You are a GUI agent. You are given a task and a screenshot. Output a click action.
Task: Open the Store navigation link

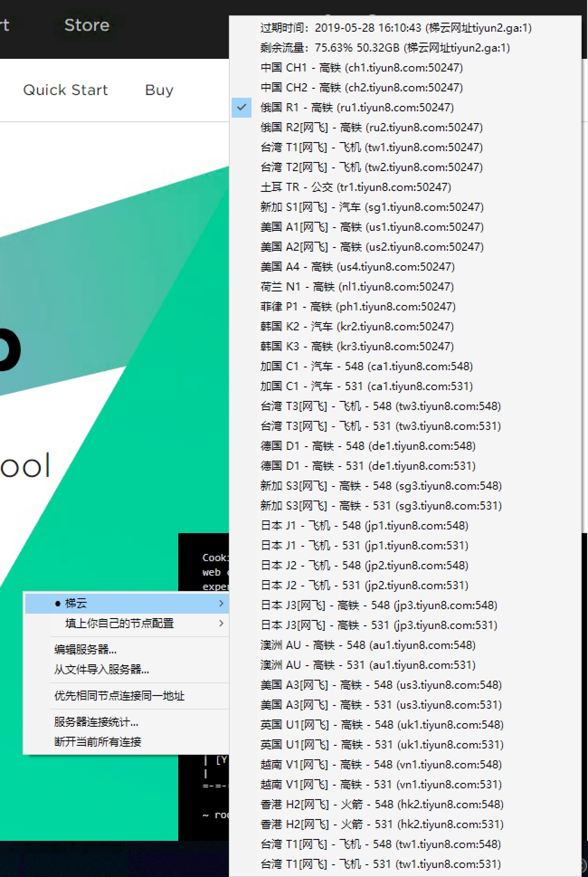click(x=86, y=25)
